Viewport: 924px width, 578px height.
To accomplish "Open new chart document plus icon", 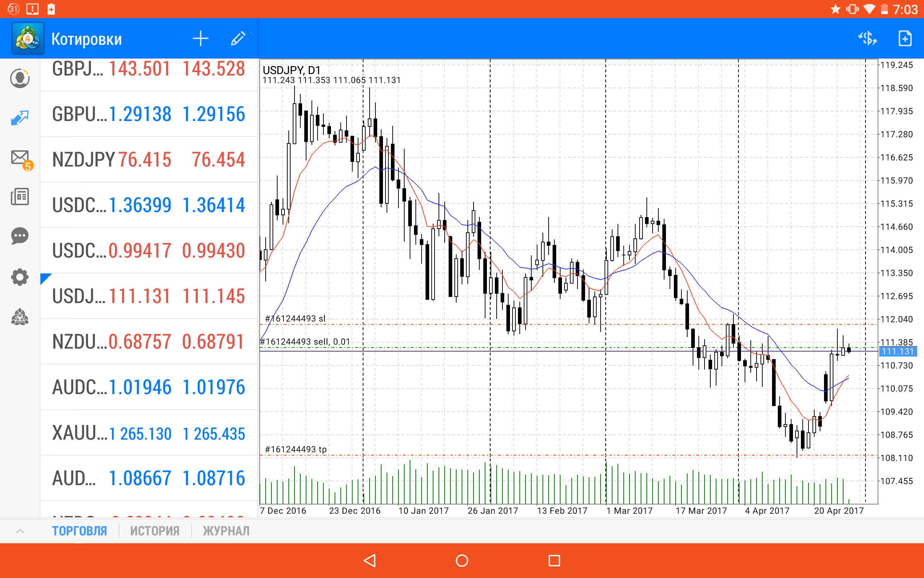I will pos(905,39).
